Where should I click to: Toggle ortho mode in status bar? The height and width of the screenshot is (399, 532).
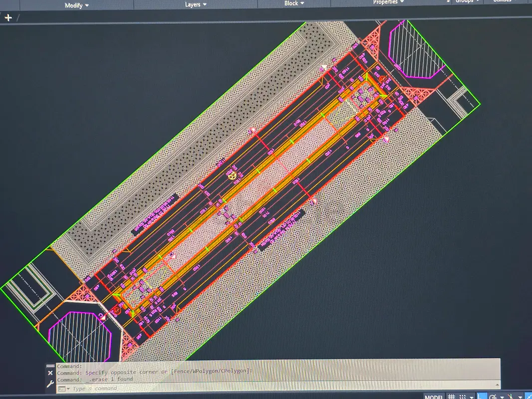coord(482,397)
